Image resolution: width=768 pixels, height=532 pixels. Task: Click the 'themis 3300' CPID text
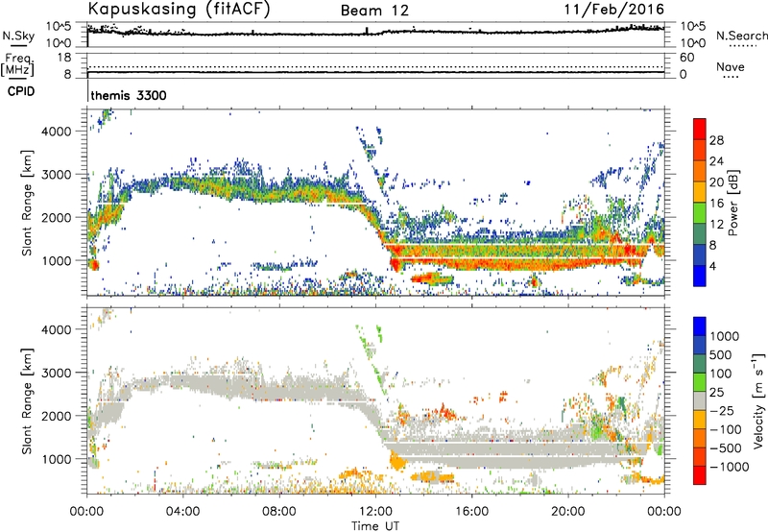129,95
